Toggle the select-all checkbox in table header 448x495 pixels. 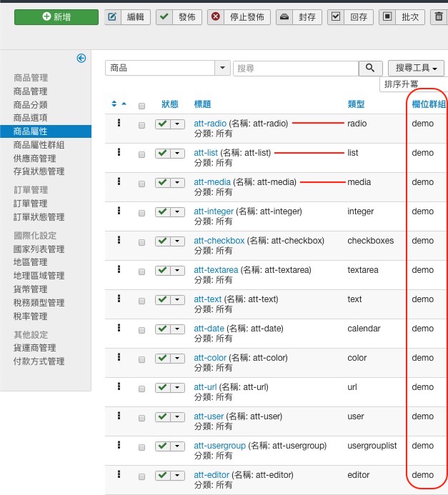tap(141, 106)
